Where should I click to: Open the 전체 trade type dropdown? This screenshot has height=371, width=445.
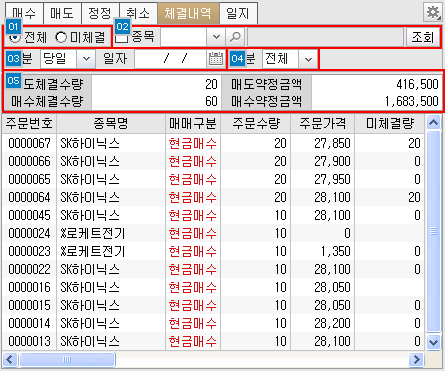(x=308, y=59)
